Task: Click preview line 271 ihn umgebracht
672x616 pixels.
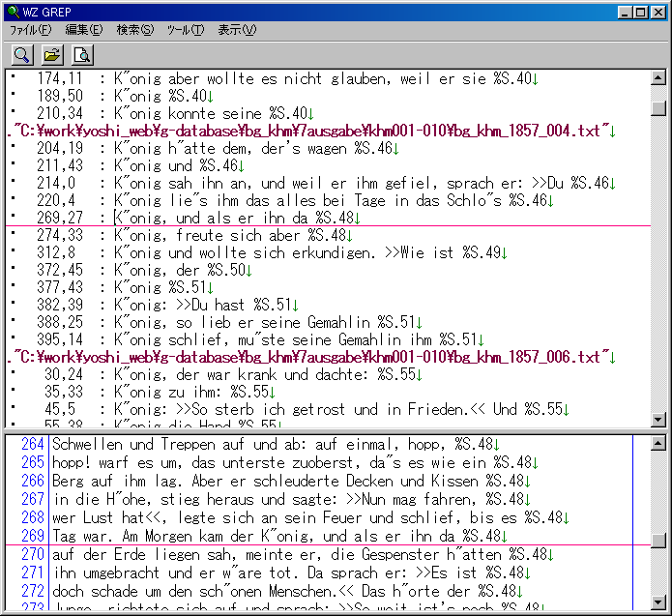Action: pos(291,573)
